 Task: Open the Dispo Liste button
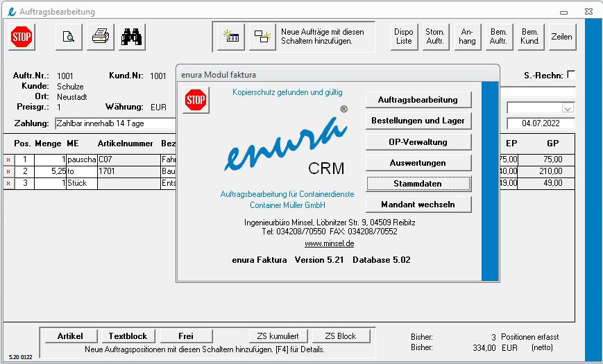point(404,37)
